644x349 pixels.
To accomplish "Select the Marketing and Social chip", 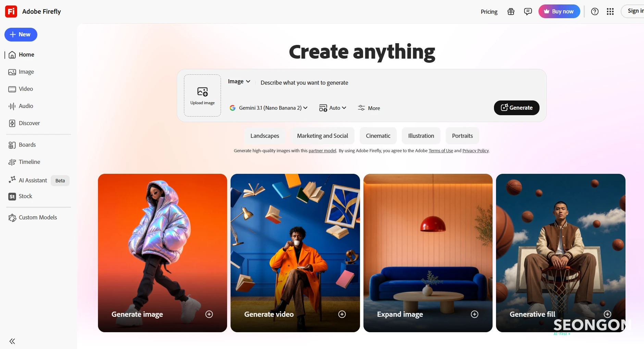I will tap(322, 136).
